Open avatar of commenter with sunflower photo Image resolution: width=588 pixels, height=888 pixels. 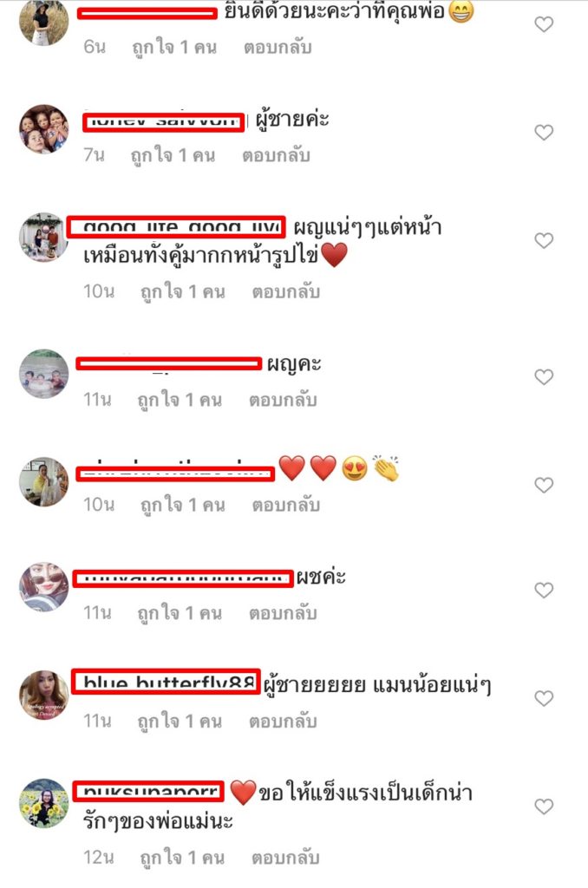coord(44,804)
